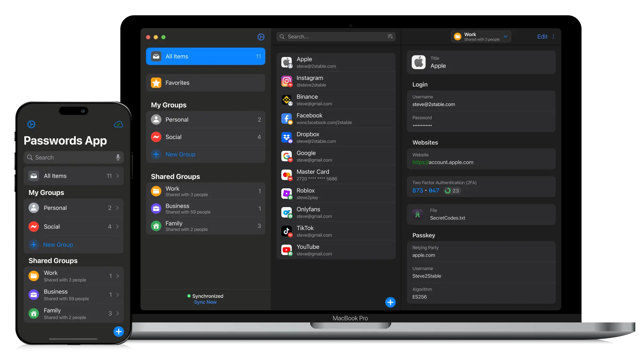Click the 2FA countdown timer indicator

(x=452, y=190)
